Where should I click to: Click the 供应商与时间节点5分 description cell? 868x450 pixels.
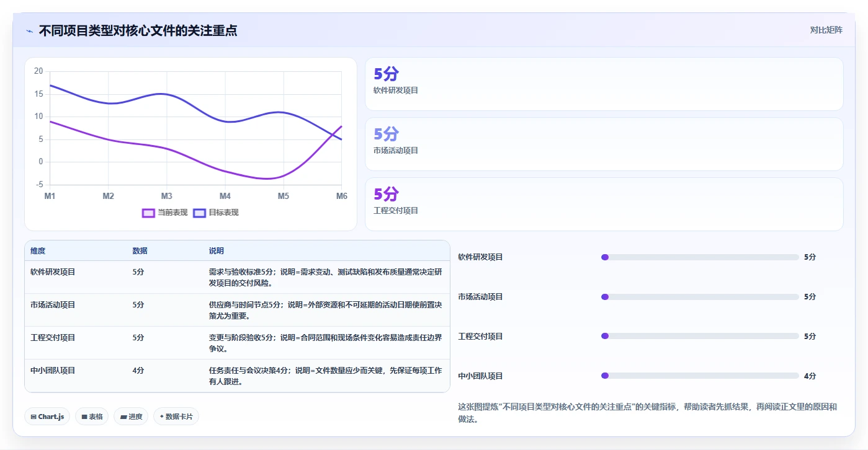[x=326, y=311]
